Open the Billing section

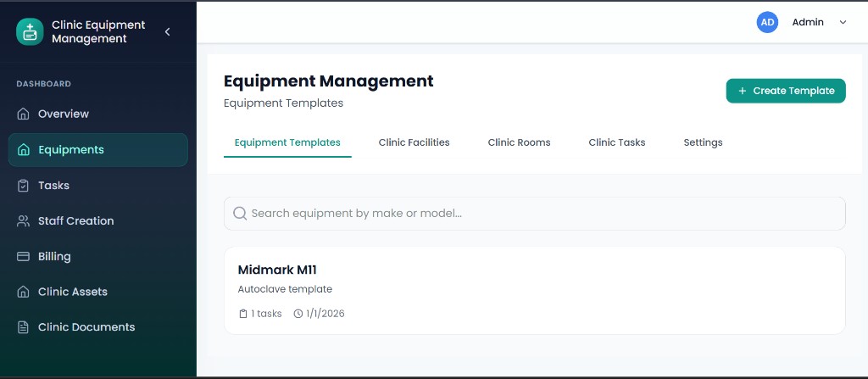point(98,257)
